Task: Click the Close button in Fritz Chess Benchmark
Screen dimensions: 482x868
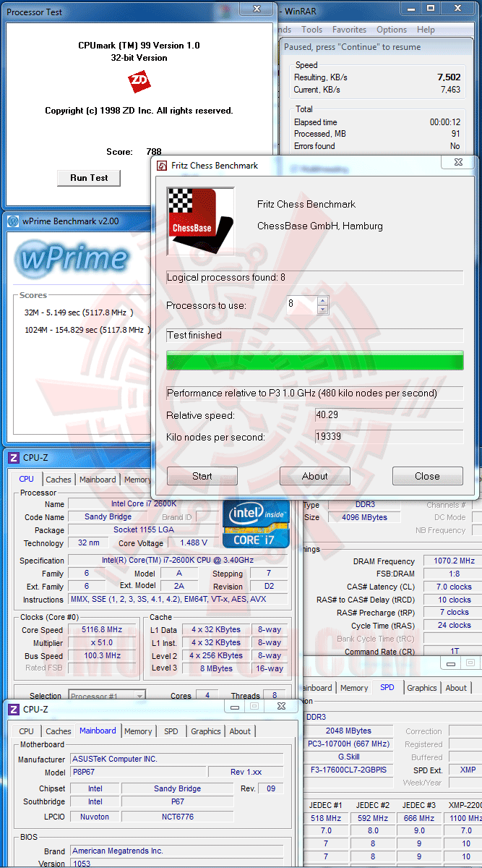Action: (x=427, y=476)
